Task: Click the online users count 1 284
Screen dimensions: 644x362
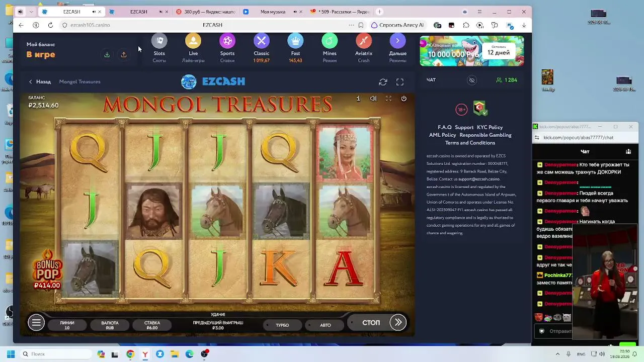Action: coord(507,80)
